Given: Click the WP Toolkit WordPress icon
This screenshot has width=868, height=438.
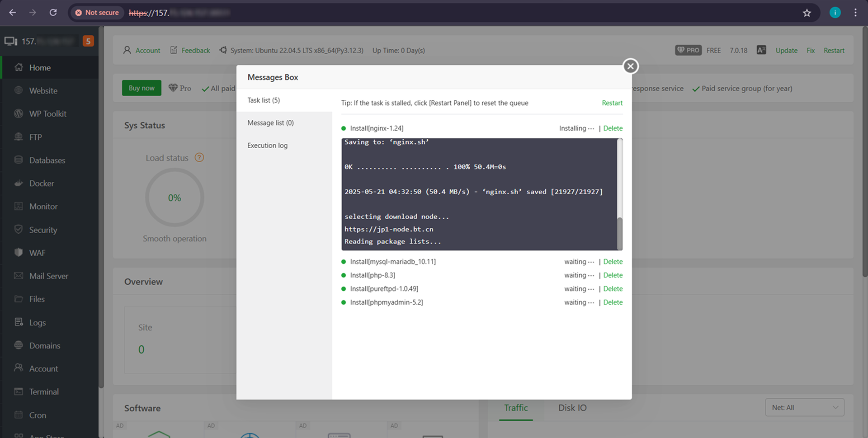Looking at the screenshot, I should 19,113.
